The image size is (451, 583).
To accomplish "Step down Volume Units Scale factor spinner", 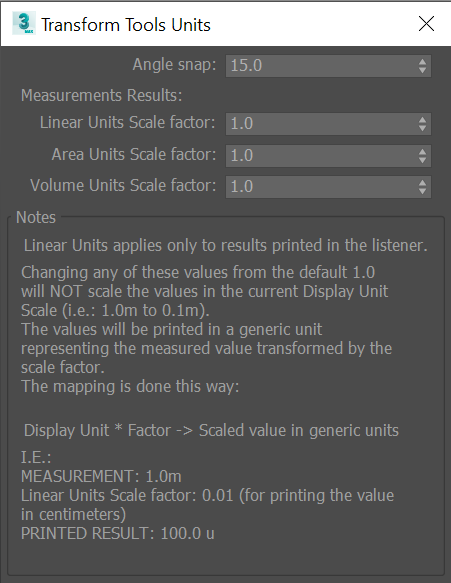I will point(422,191).
